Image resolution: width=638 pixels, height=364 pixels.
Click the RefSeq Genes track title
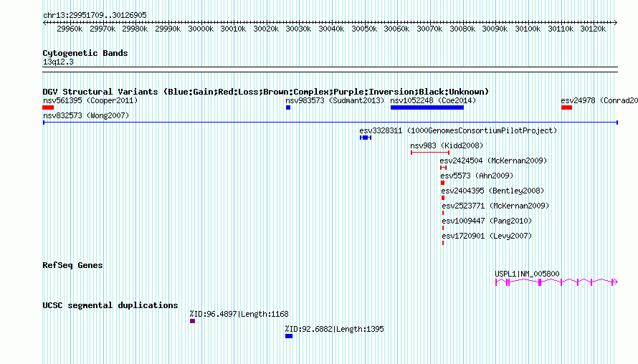click(72, 265)
